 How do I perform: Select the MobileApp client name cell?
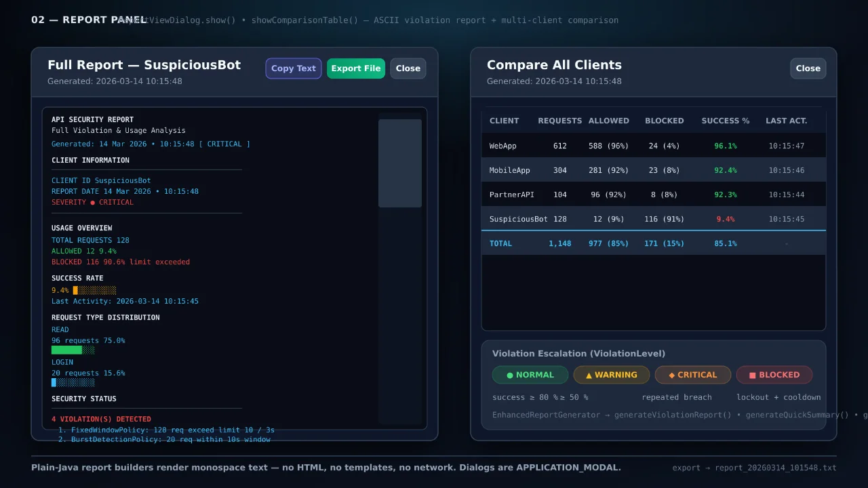click(x=510, y=170)
